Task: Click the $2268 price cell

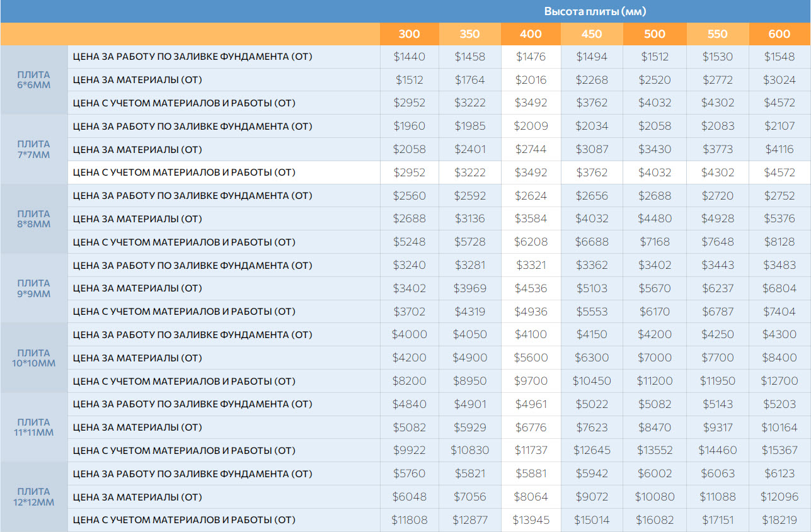Action: 592,80
